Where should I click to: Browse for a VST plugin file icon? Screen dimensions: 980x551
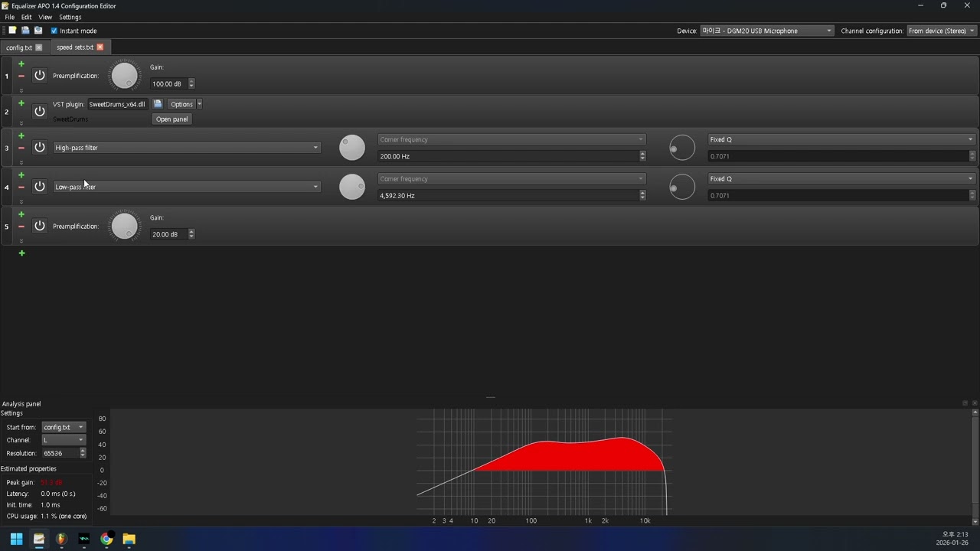[x=158, y=104]
